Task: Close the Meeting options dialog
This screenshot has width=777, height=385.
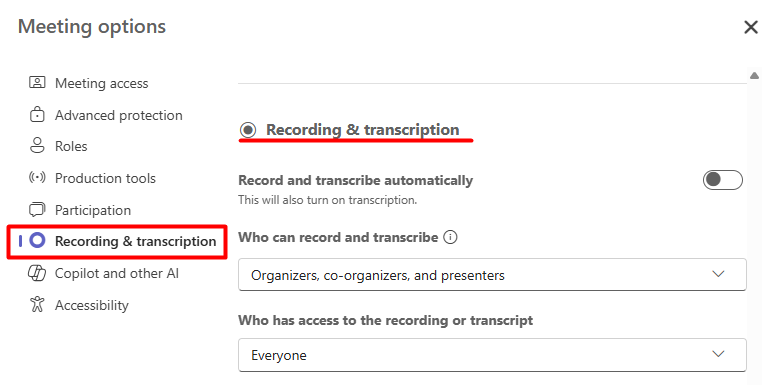Action: (x=751, y=27)
